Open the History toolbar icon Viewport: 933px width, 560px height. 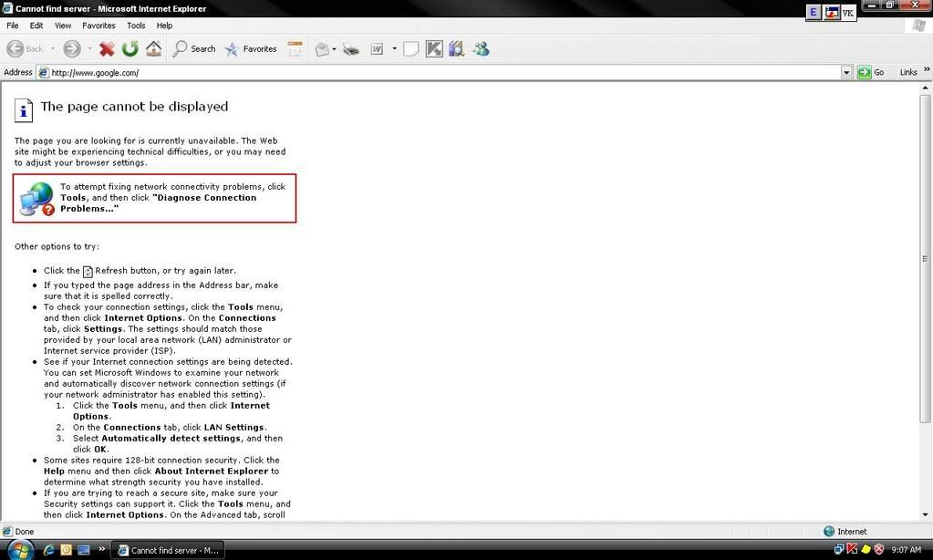(295, 49)
